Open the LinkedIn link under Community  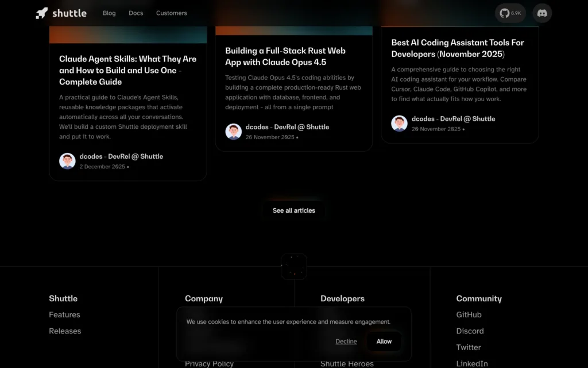tap(472, 363)
